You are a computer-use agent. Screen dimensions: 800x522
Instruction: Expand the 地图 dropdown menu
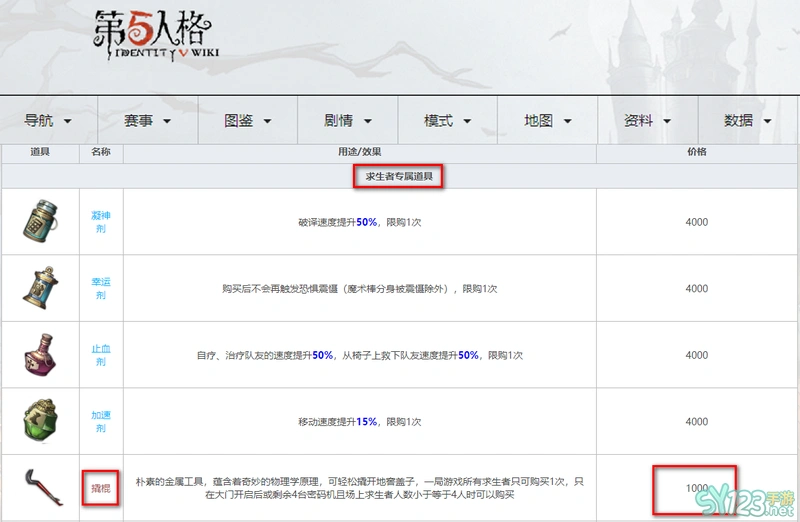548,121
